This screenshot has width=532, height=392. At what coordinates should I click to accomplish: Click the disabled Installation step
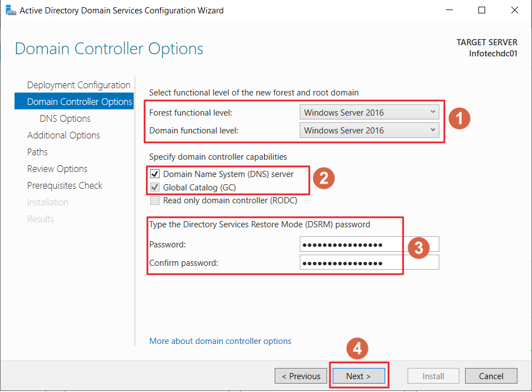click(47, 202)
